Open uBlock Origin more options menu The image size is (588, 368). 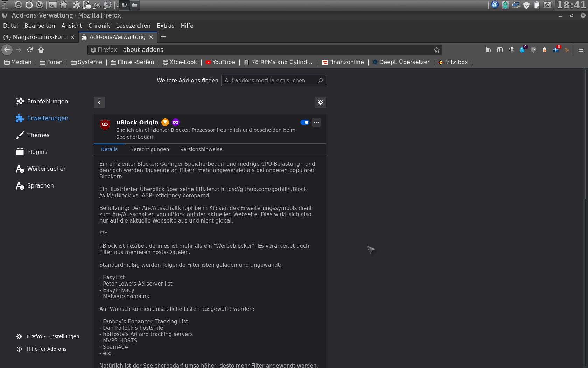pyautogui.click(x=316, y=122)
